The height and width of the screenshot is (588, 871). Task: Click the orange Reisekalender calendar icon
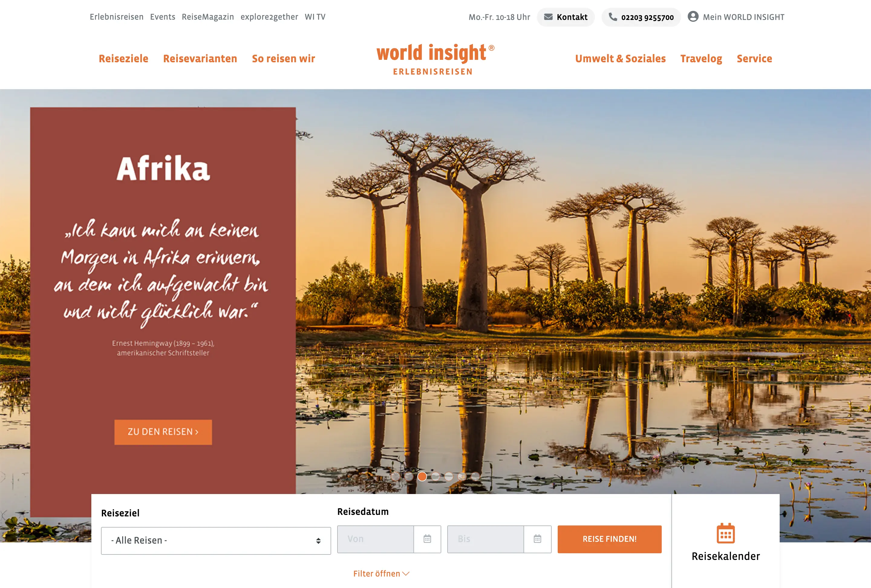pyautogui.click(x=726, y=533)
